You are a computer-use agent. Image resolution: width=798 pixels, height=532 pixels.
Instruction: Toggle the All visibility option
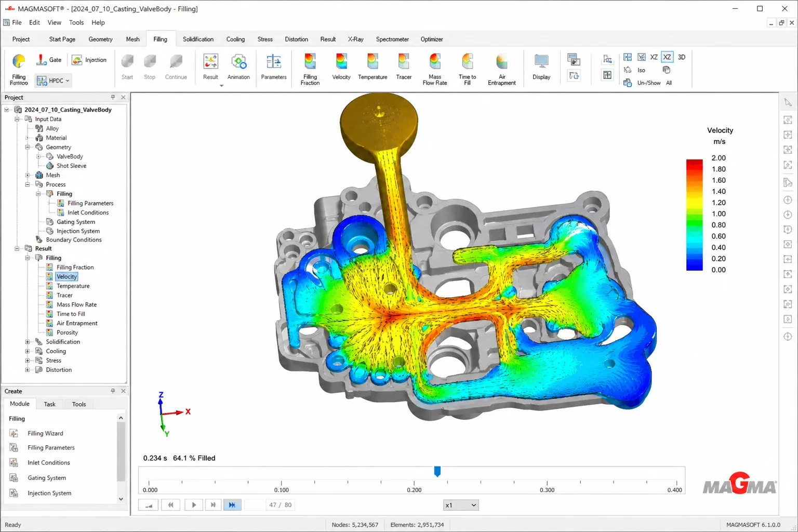tap(669, 83)
